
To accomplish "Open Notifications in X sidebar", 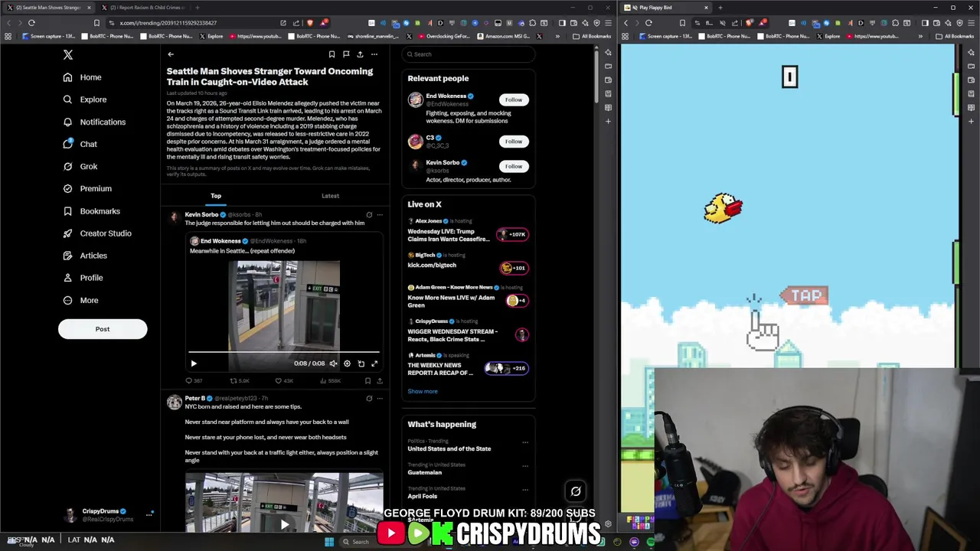I will (x=93, y=122).
